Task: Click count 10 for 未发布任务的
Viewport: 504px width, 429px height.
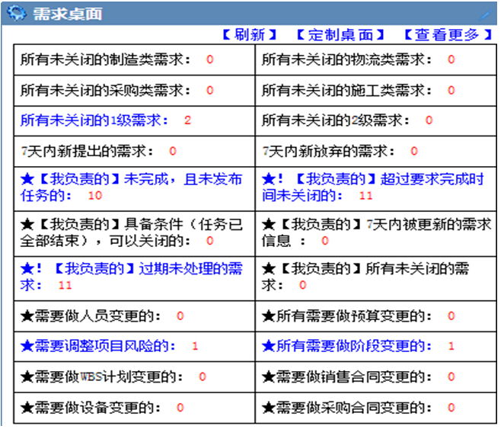Action: [95, 196]
